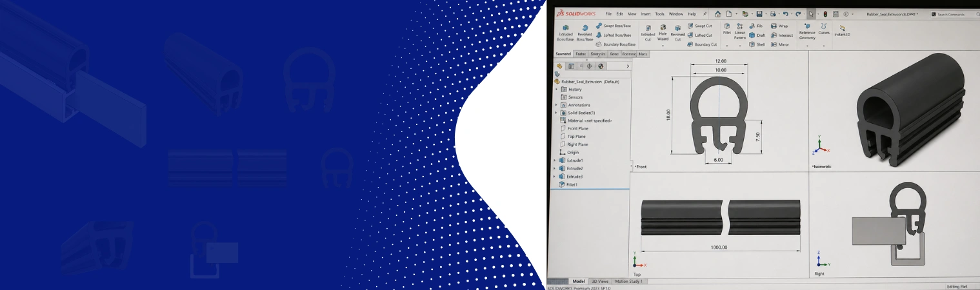The image size is (980, 290).
Task: Select the Shell feature
Action: [x=757, y=44]
